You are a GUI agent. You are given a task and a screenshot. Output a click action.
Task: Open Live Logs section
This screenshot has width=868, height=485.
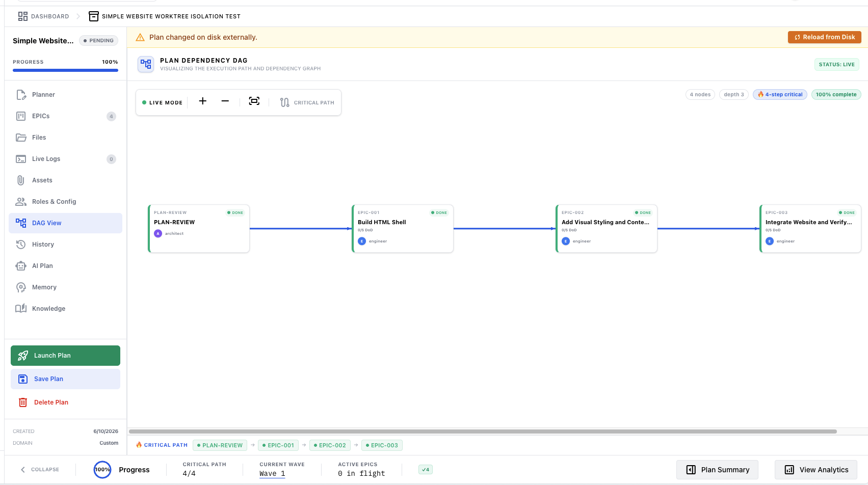(65, 159)
